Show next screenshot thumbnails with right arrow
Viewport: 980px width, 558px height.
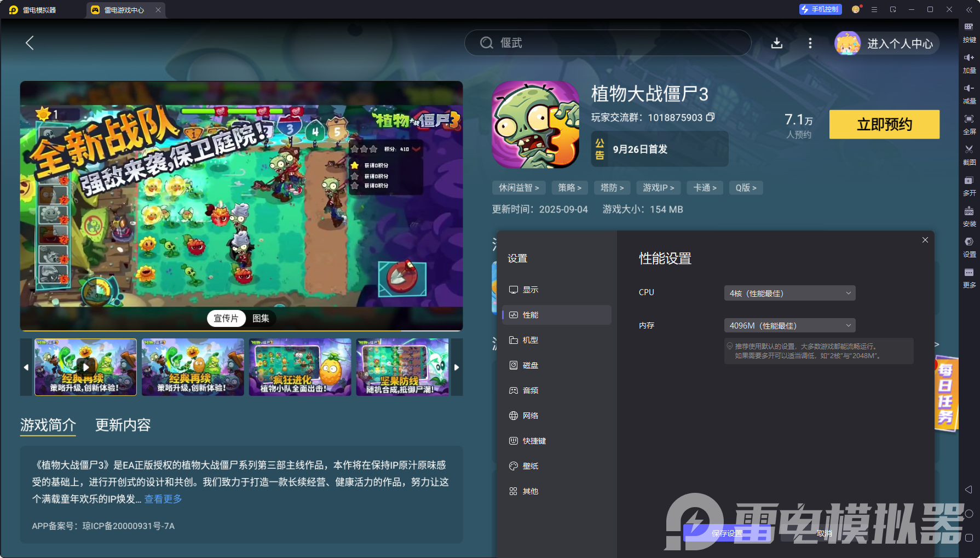pos(457,367)
